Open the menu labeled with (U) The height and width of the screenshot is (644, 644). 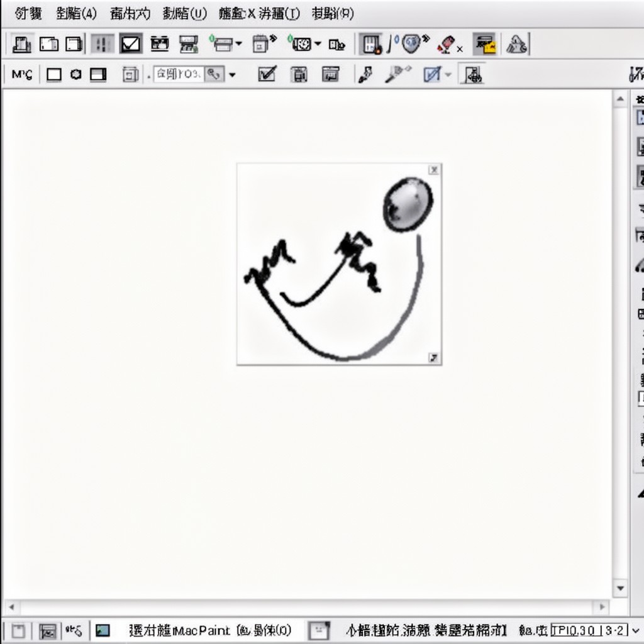tap(184, 14)
